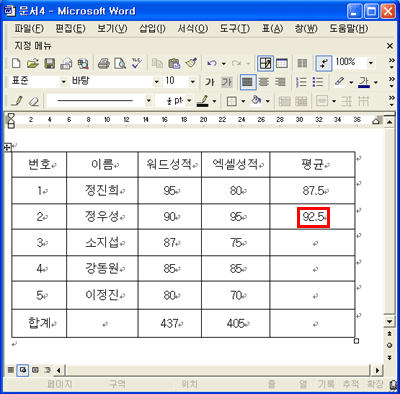Toggle center alignment button

(x=264, y=82)
